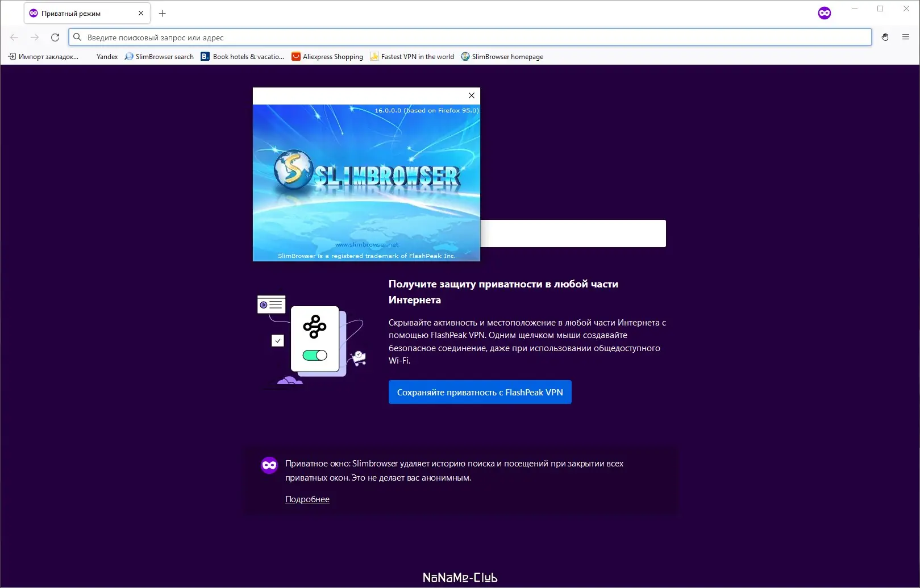Reload the current page
Image resolution: width=920 pixels, height=588 pixels.
55,37
